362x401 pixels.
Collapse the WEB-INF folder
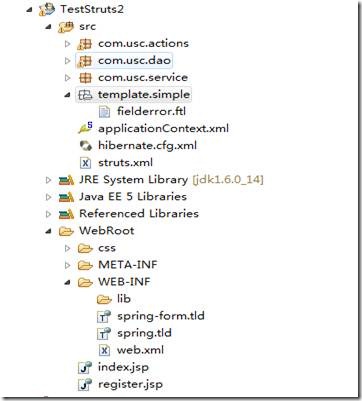(x=68, y=282)
